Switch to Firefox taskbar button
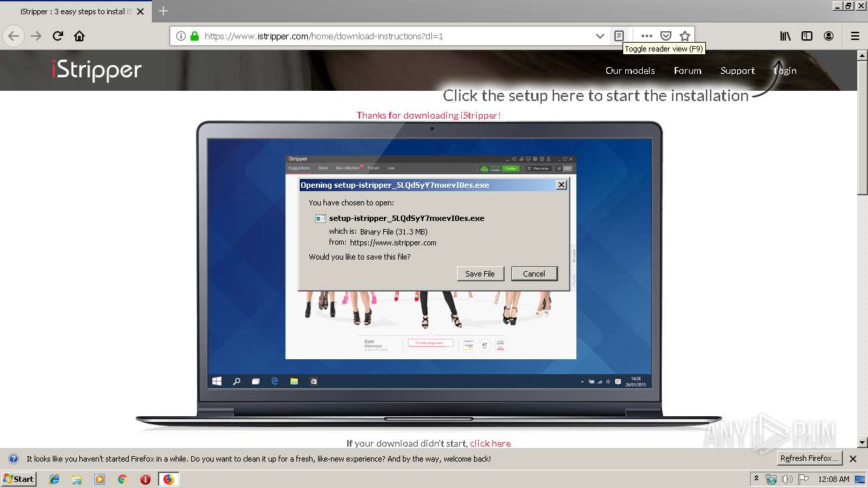 coord(168,479)
